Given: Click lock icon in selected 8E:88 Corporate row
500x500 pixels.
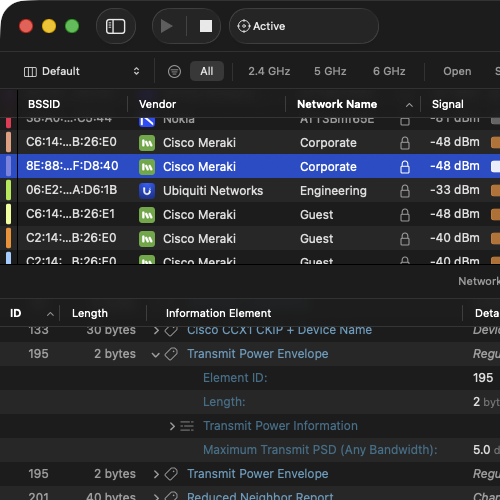Looking at the screenshot, I should pos(405,167).
